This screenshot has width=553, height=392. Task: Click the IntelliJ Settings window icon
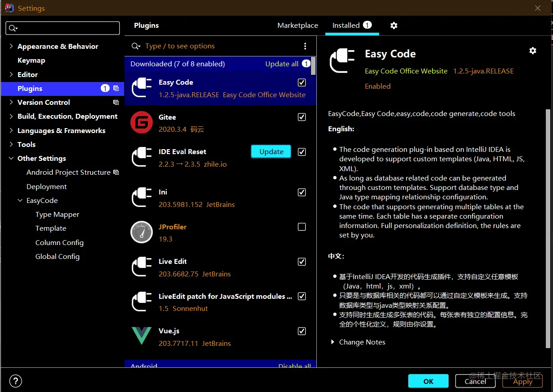(9, 8)
